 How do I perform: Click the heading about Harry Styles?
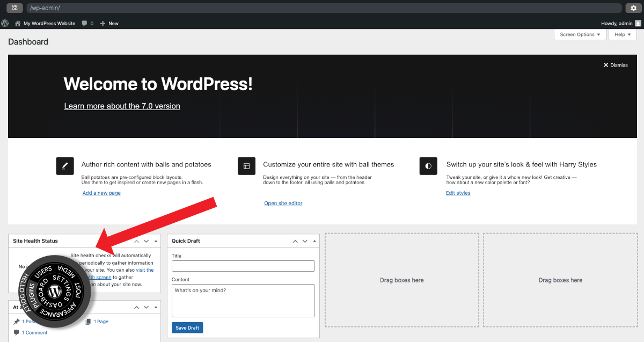pos(522,165)
